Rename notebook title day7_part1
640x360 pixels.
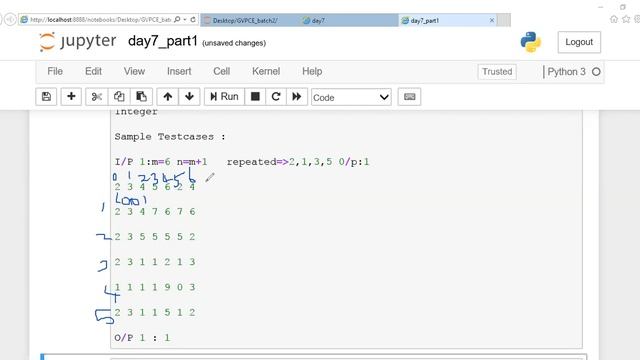(162, 41)
